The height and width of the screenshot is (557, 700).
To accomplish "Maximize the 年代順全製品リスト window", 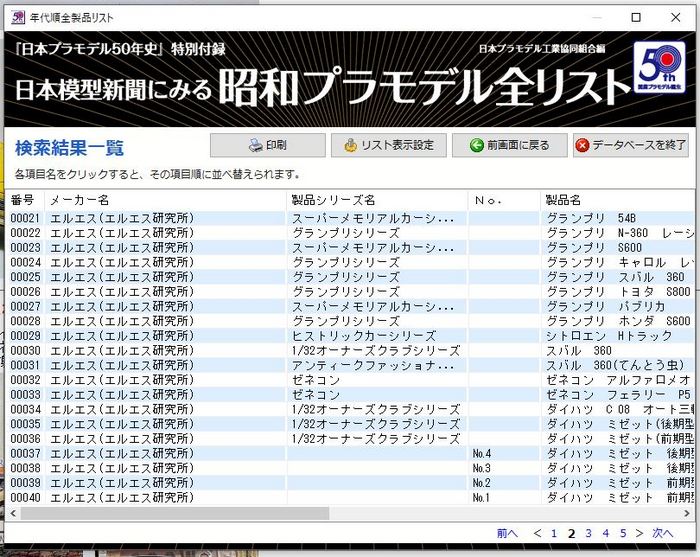I will tap(636, 17).
